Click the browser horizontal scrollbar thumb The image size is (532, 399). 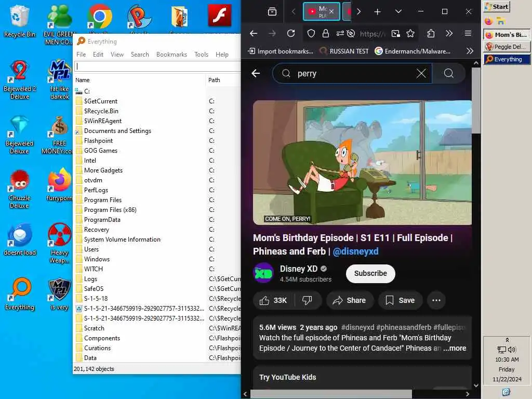[x=331, y=394]
